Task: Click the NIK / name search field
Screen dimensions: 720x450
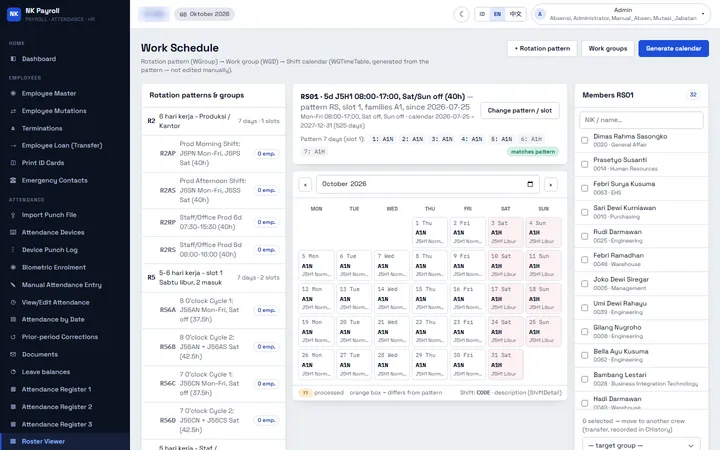Action: pos(641,120)
